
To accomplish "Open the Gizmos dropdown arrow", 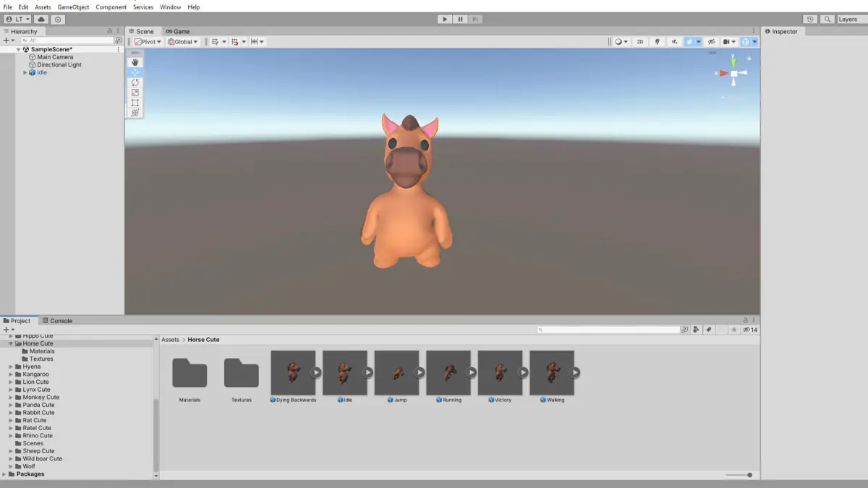I will tap(755, 42).
